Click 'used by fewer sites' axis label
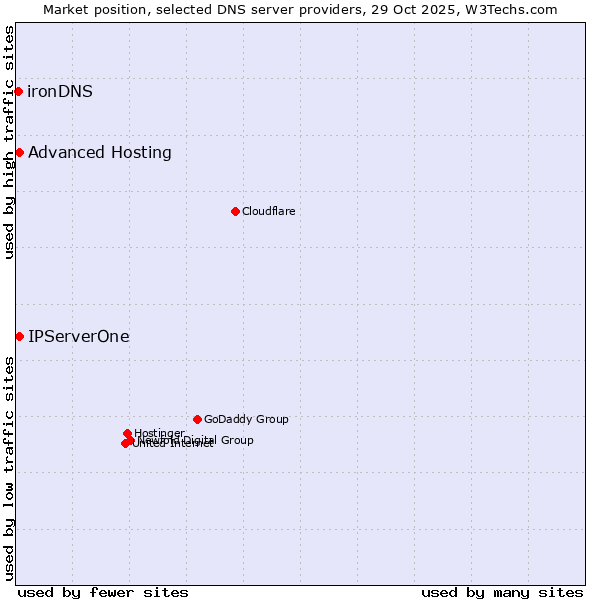Viewport: 600px width, 600px height. tap(103, 592)
